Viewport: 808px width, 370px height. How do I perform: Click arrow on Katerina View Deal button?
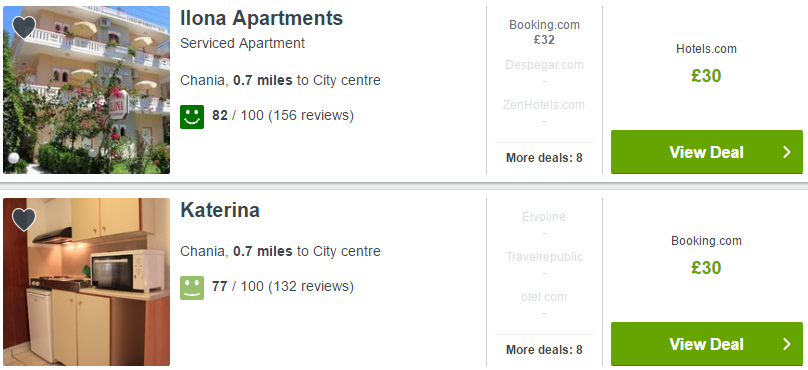786,344
